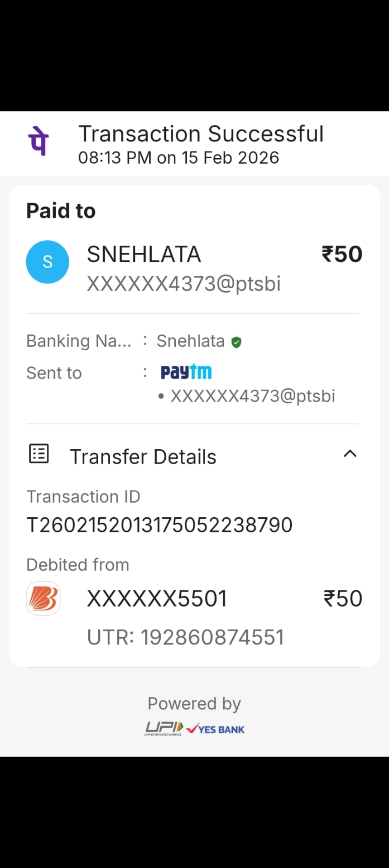Tap the UPI logo

pyautogui.click(x=164, y=728)
